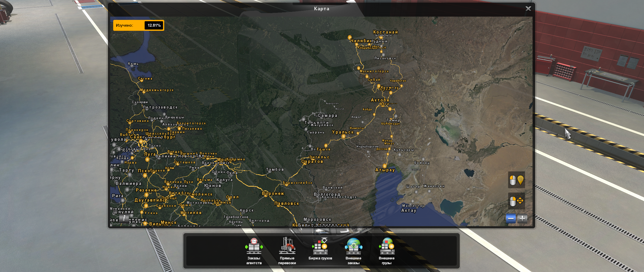Click Морозовск city label

(317, 219)
